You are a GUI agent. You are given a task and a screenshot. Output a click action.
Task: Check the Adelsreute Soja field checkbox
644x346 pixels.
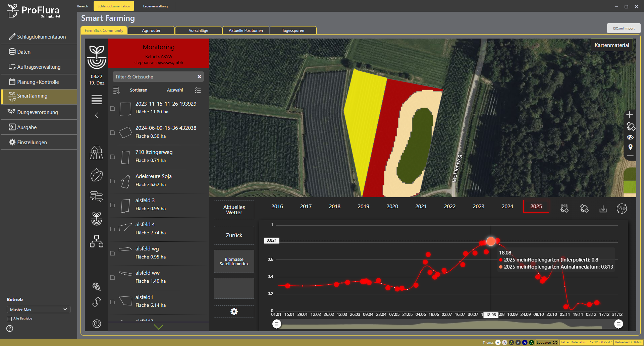(x=113, y=181)
